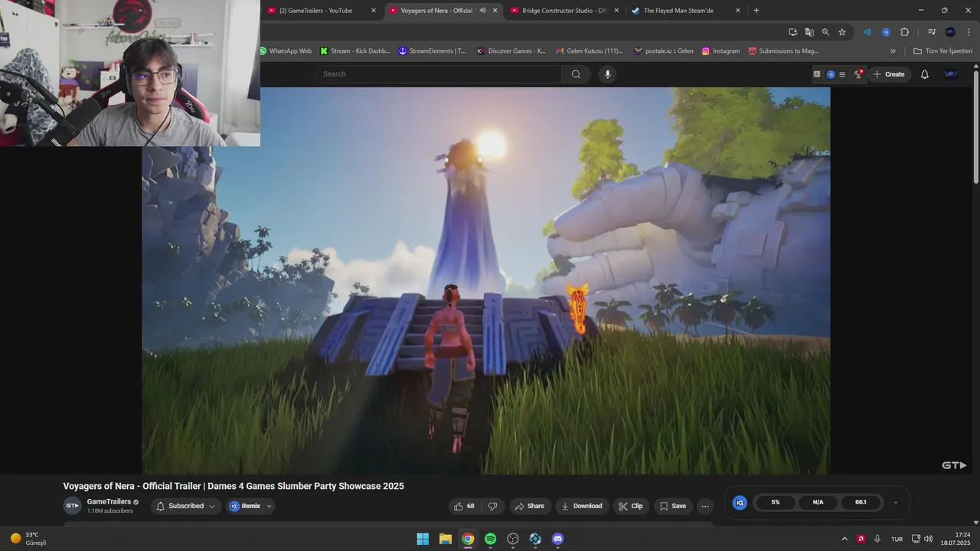980x551 pixels.
Task: Click the trophy icon with red badge
Action: pyautogui.click(x=858, y=74)
